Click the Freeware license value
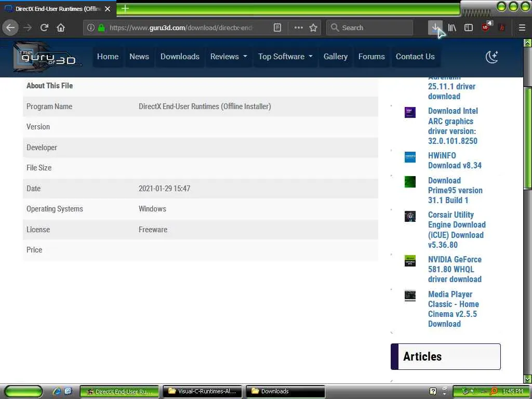This screenshot has height=399, width=532. coord(153,230)
